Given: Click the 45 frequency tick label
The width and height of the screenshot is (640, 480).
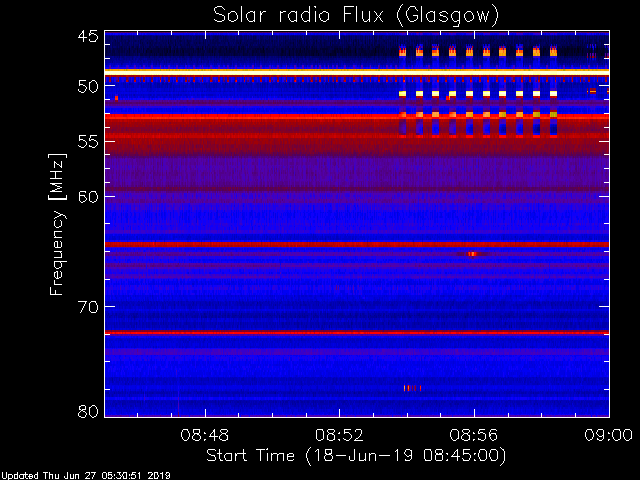Looking at the screenshot, I should pos(88,36).
